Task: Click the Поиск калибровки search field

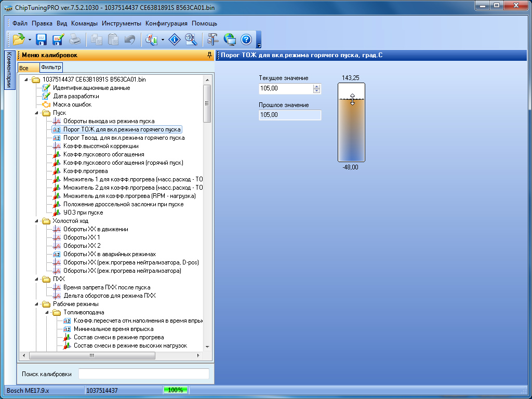Action: click(x=143, y=374)
